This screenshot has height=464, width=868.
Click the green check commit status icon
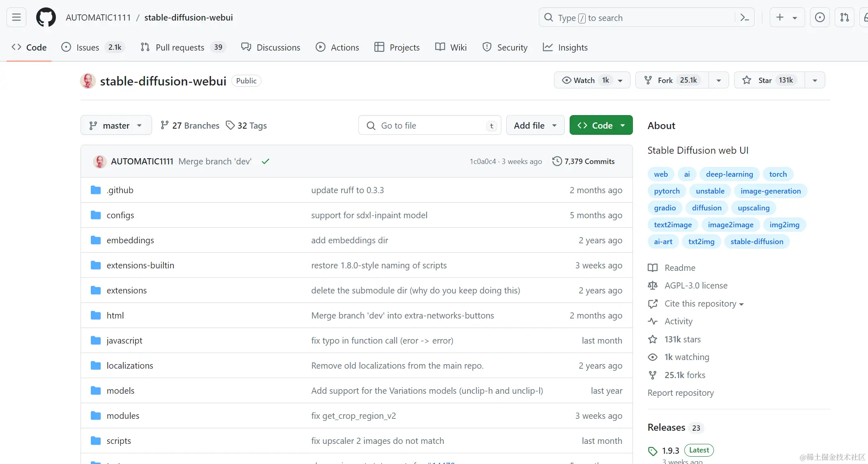[x=265, y=162]
